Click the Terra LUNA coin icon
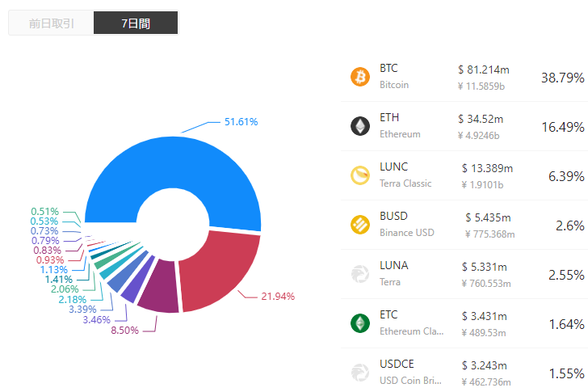Viewport: 588px width, 392px height. pos(359,274)
